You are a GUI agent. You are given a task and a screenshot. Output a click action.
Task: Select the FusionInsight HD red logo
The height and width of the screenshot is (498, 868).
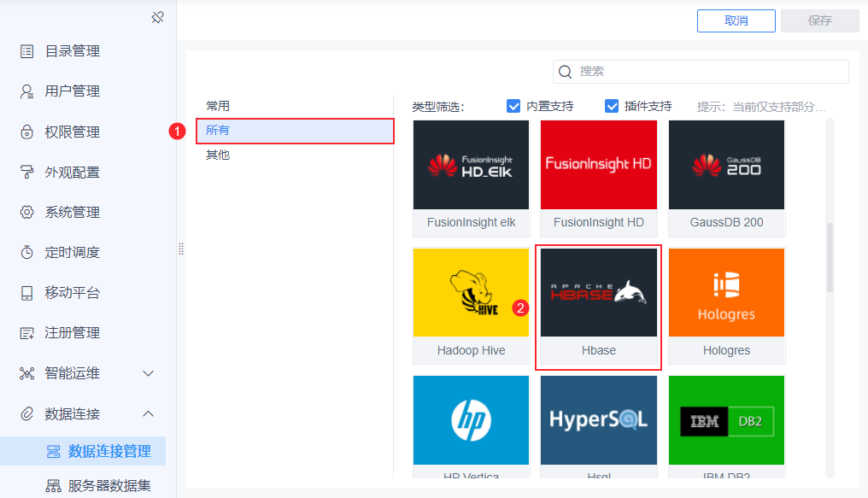[x=598, y=165]
